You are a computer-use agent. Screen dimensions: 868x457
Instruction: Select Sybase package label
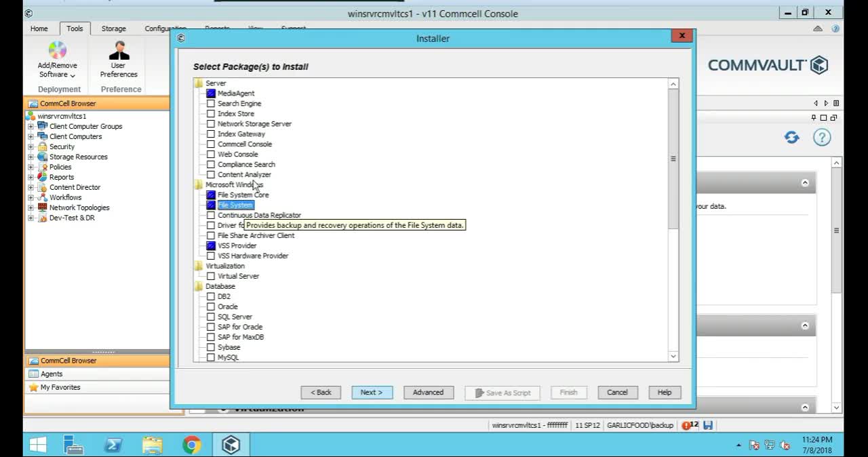229,347
